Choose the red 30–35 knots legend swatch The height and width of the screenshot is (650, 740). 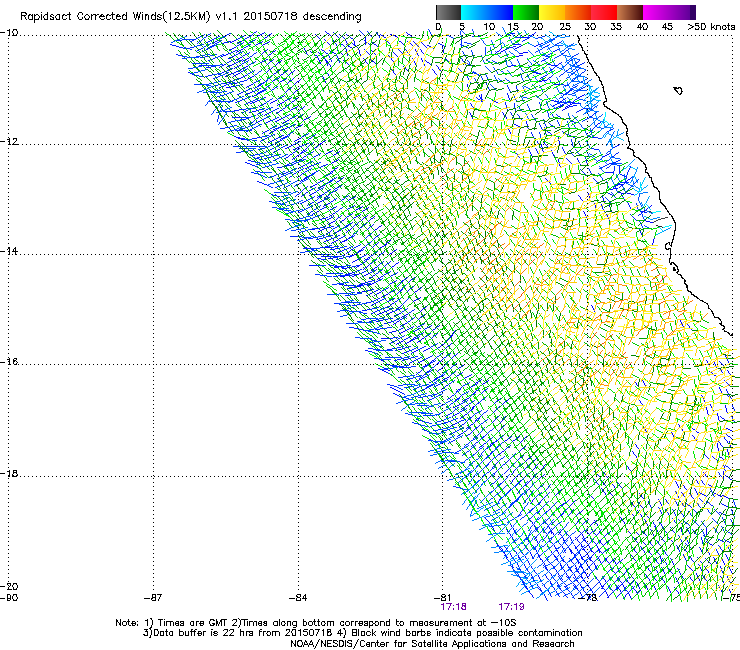[604, 12]
